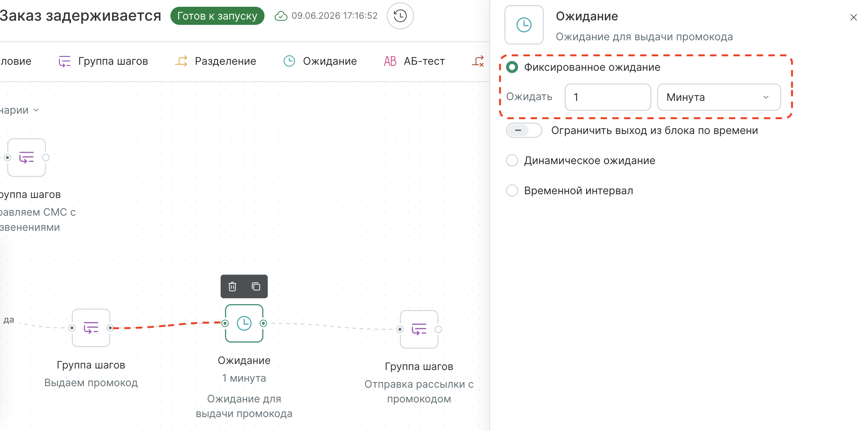
Task: Click the large clock icon in Ожидание panel
Action: 524,25
